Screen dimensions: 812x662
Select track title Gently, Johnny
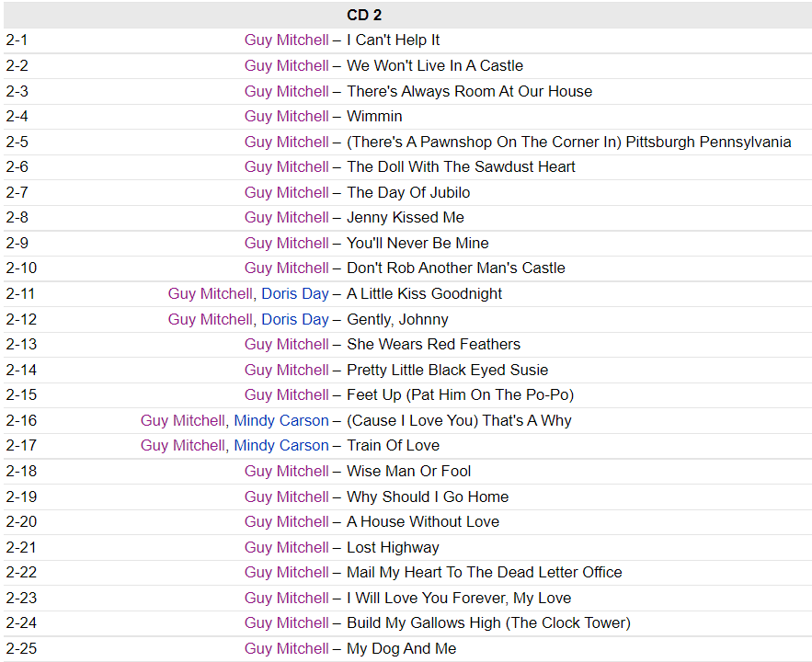pyautogui.click(x=397, y=319)
